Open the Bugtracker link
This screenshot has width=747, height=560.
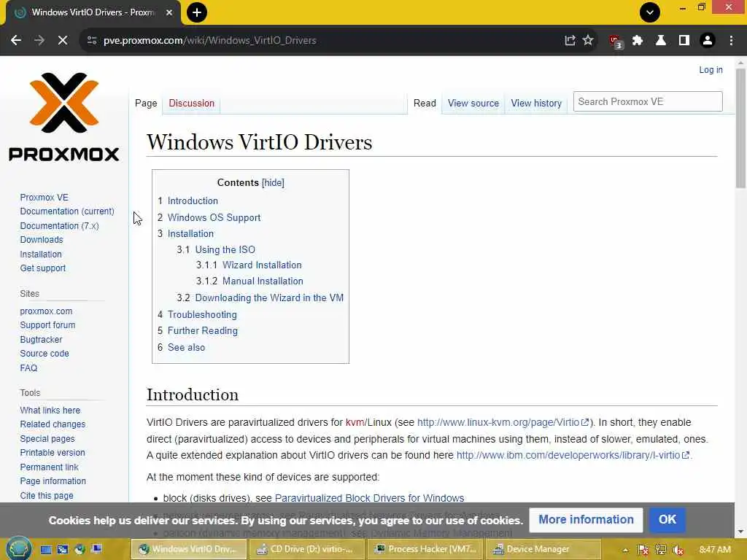pyautogui.click(x=41, y=340)
